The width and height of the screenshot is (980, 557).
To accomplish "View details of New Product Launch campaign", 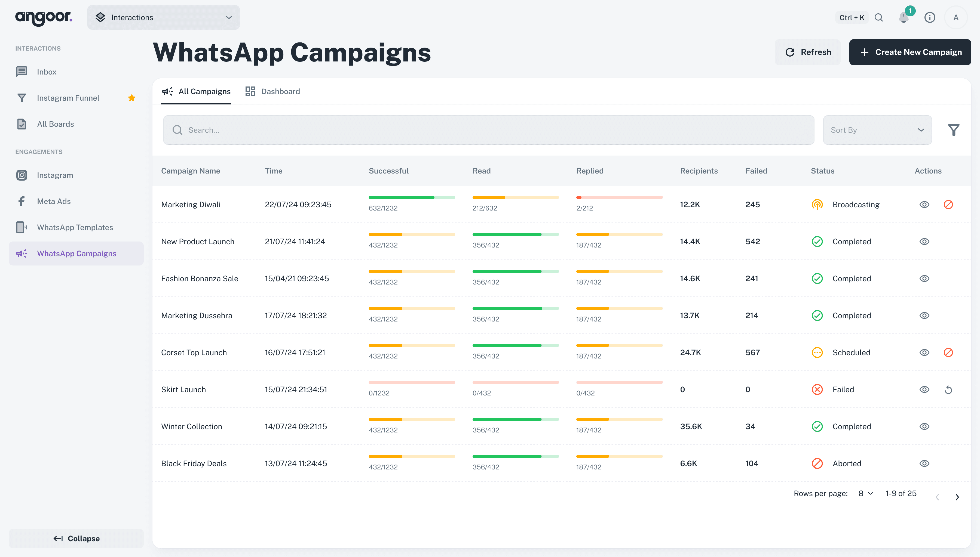I will (924, 242).
